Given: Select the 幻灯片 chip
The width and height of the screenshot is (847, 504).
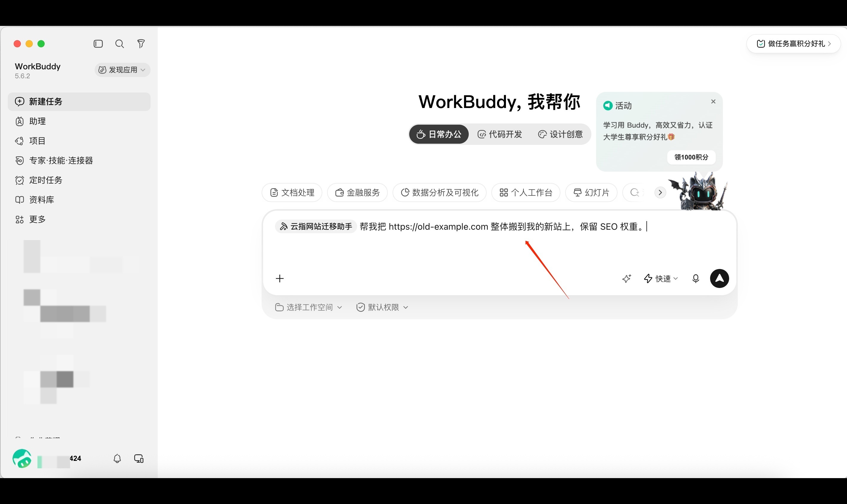Looking at the screenshot, I should coord(591,192).
